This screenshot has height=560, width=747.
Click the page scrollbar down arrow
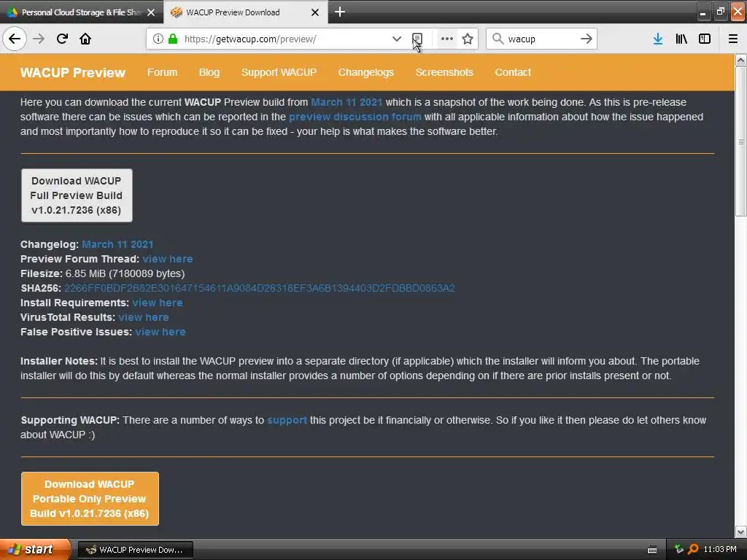pyautogui.click(x=741, y=532)
